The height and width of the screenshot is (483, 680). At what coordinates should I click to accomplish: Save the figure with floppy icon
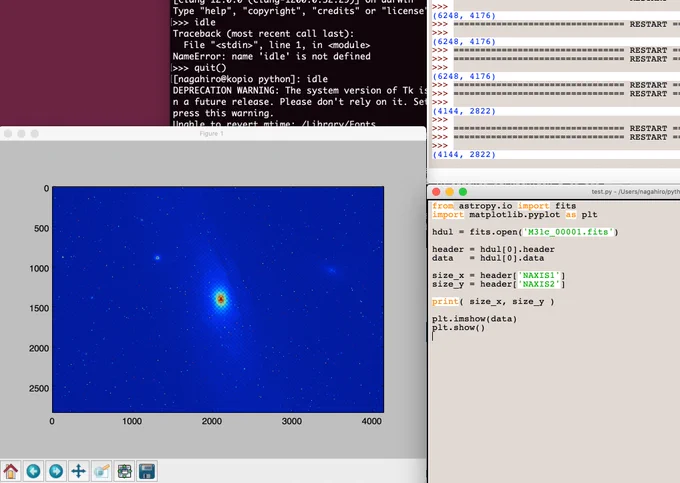[x=147, y=471]
